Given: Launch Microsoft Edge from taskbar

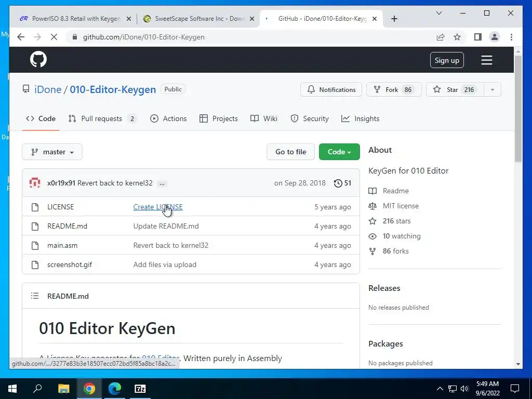Looking at the screenshot, I should click(x=115, y=389).
